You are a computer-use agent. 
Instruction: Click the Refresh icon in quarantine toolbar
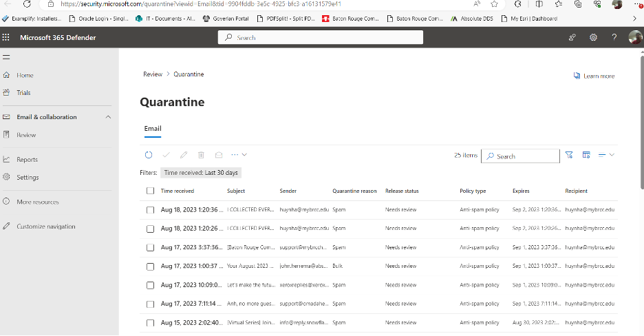click(148, 156)
